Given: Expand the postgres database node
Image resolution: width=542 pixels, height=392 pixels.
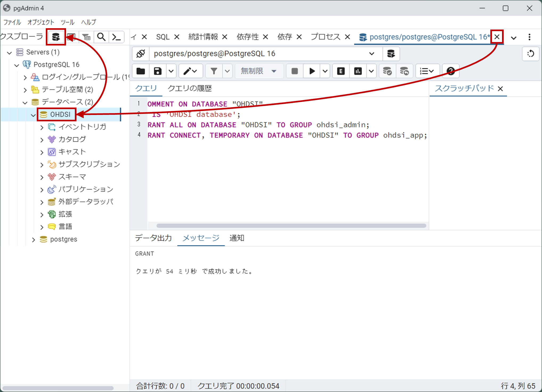Looking at the screenshot, I should (33, 240).
